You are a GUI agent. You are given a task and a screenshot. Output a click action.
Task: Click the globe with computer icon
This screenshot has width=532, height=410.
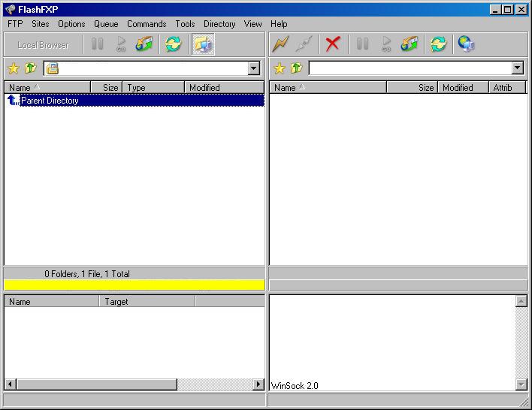click(466, 44)
